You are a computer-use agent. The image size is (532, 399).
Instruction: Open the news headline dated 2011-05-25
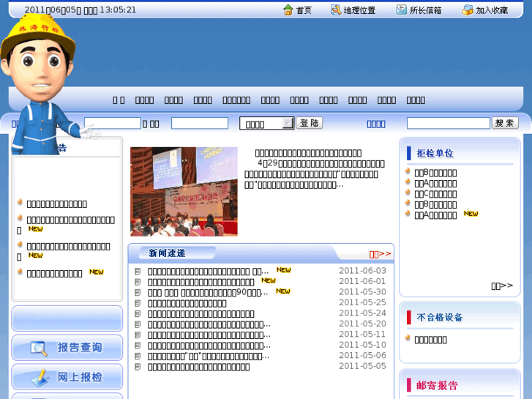(187, 303)
